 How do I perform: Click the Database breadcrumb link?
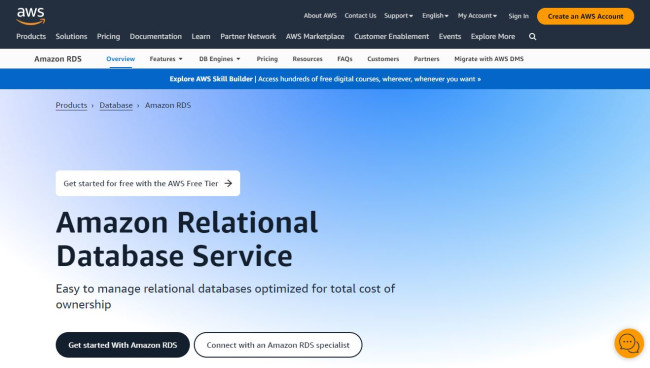point(116,105)
